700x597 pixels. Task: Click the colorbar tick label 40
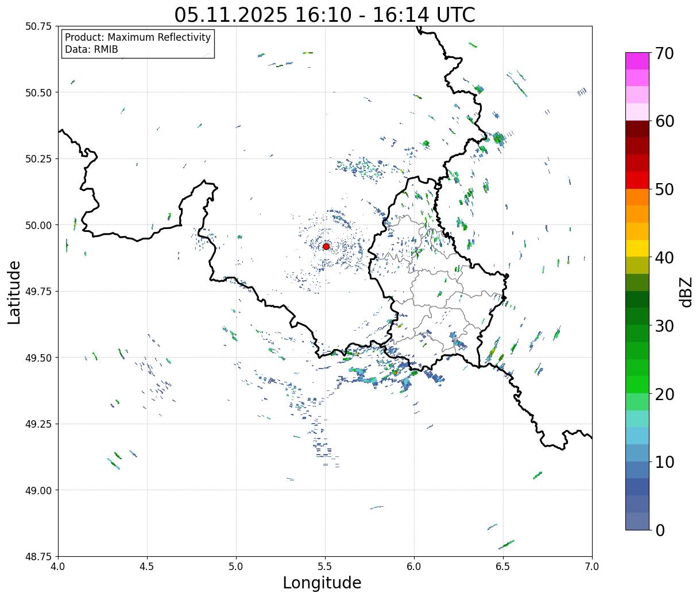tap(664, 258)
